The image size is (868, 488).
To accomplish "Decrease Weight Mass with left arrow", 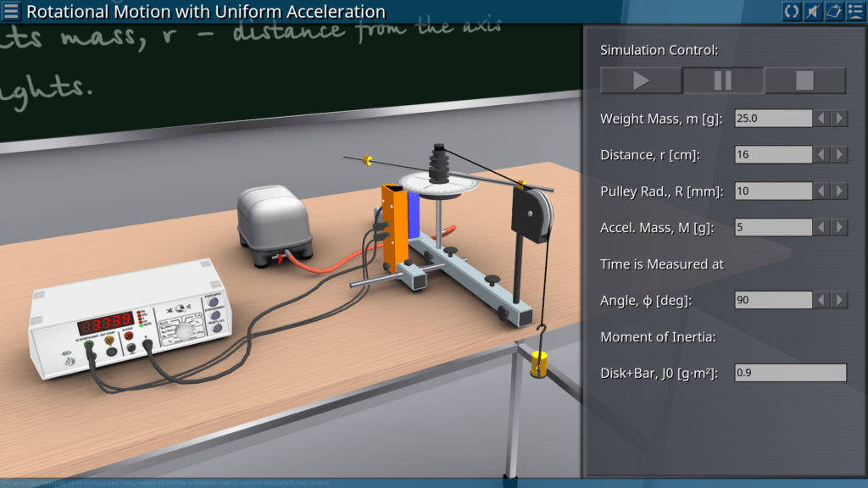I will (x=821, y=119).
